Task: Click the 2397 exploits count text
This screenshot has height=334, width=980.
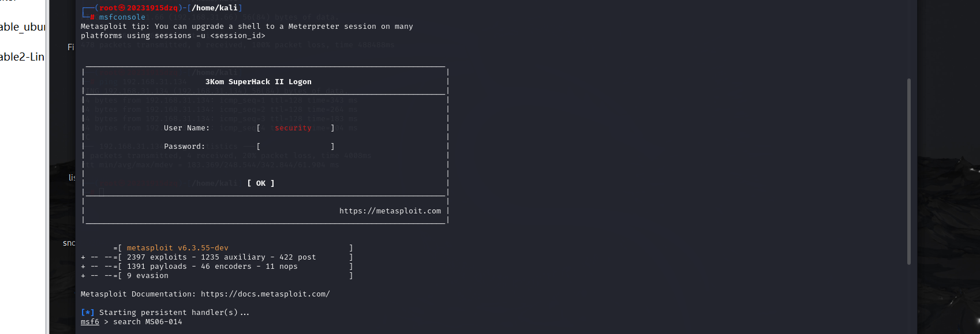Action: pyautogui.click(x=156, y=257)
